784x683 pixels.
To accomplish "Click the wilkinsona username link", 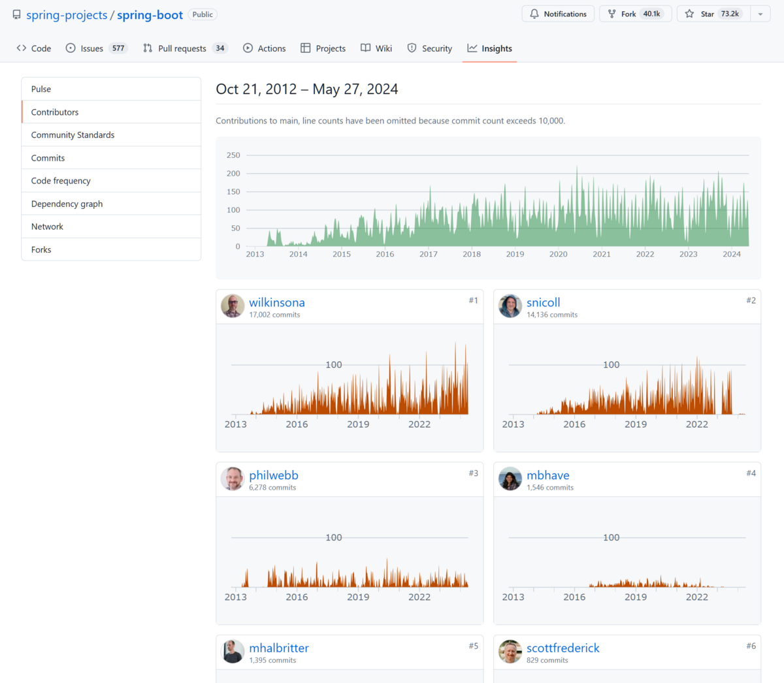I will tap(277, 302).
